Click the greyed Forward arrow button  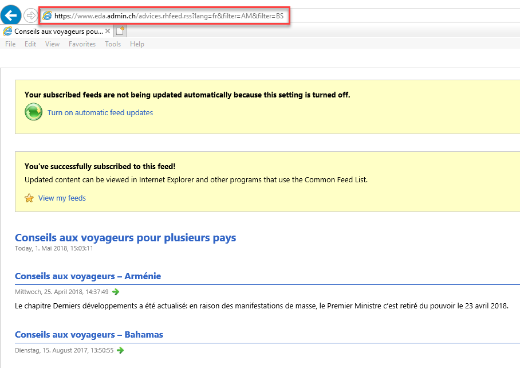(30, 16)
